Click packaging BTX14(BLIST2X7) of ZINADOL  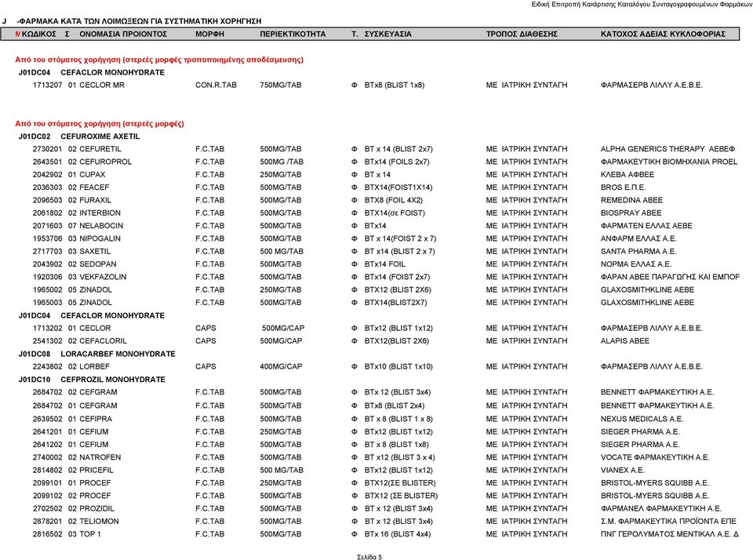(395, 303)
